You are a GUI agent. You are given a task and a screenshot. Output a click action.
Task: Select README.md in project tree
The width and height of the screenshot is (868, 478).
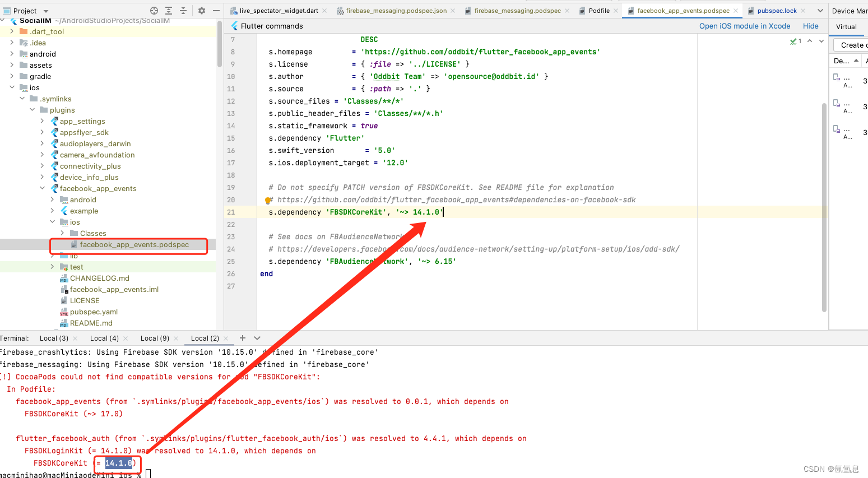[91, 323]
